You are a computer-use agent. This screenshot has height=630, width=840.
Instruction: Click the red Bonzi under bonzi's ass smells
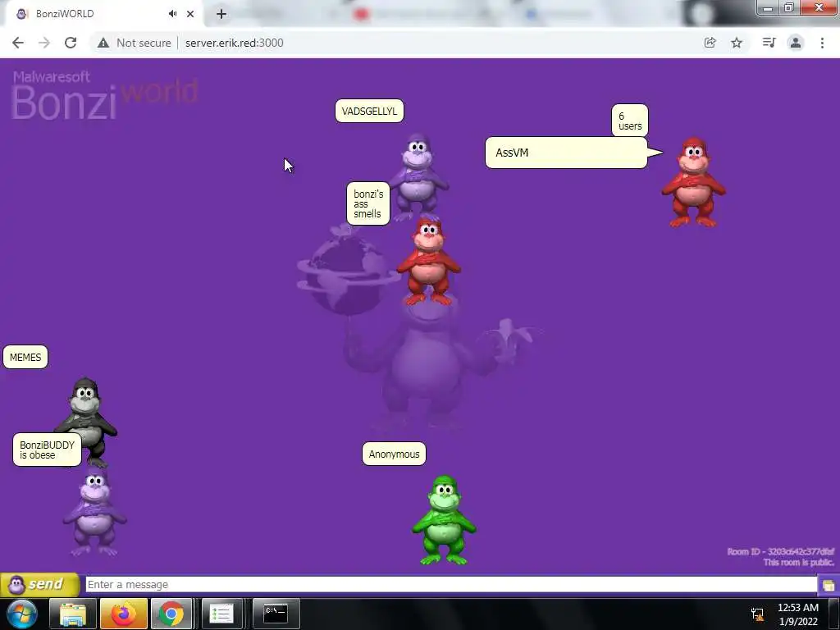click(428, 262)
